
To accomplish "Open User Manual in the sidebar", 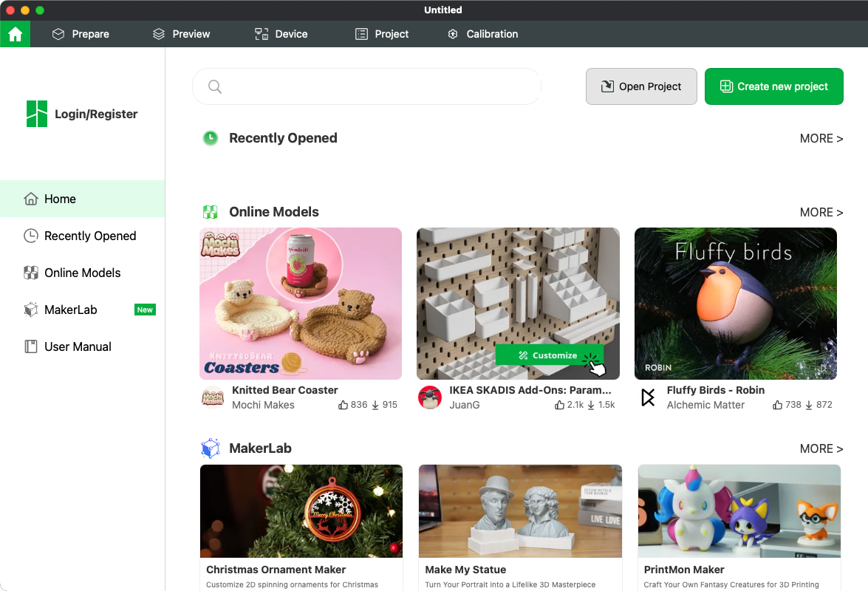I will [83, 347].
